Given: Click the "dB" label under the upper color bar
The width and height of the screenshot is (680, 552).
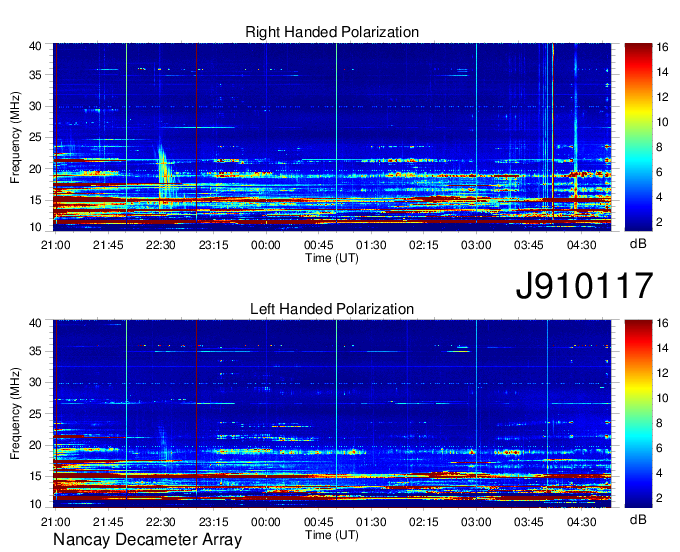Looking at the screenshot, I should pos(638,243).
